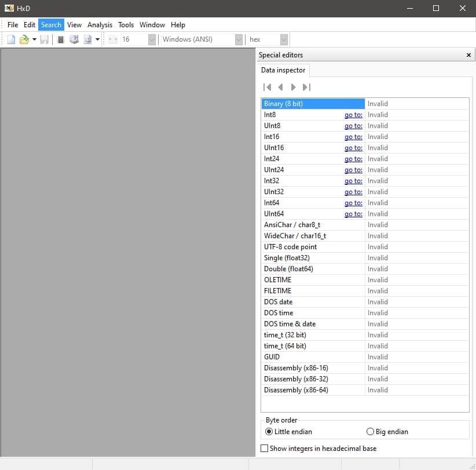Open the Search menu
This screenshot has width=476, height=470.
51,25
